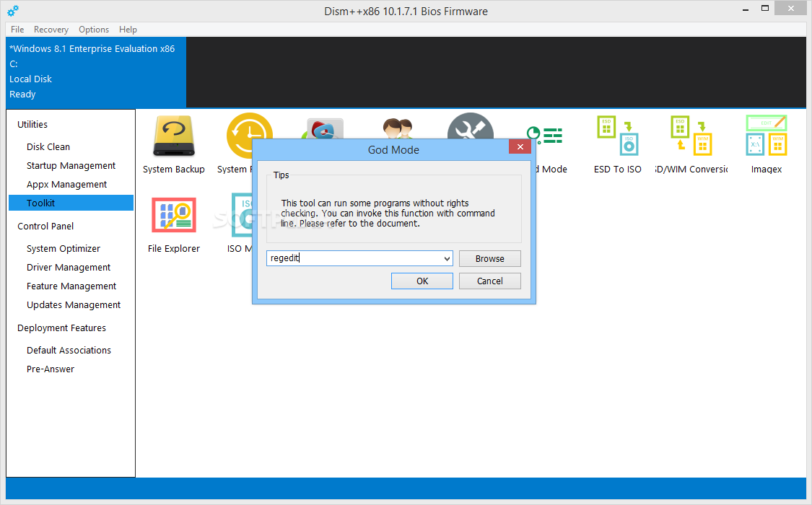Click the ESD To ISO label
This screenshot has width=812, height=505.
pos(617,170)
